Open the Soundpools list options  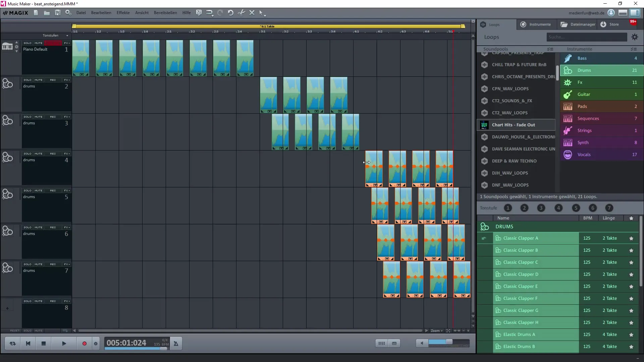(x=550, y=49)
